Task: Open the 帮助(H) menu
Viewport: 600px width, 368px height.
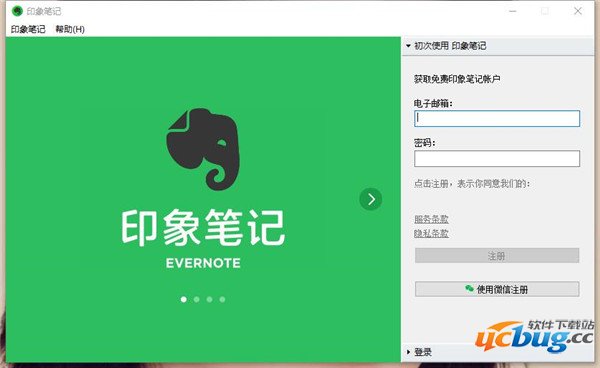Action: [x=70, y=29]
